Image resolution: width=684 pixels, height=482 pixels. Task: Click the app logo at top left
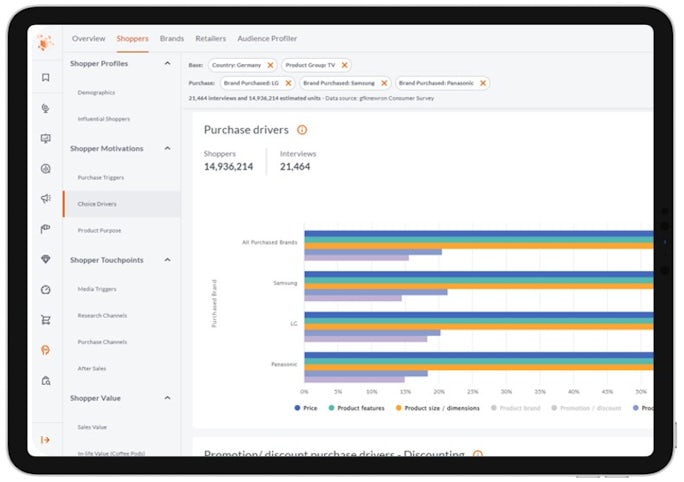coord(45,41)
